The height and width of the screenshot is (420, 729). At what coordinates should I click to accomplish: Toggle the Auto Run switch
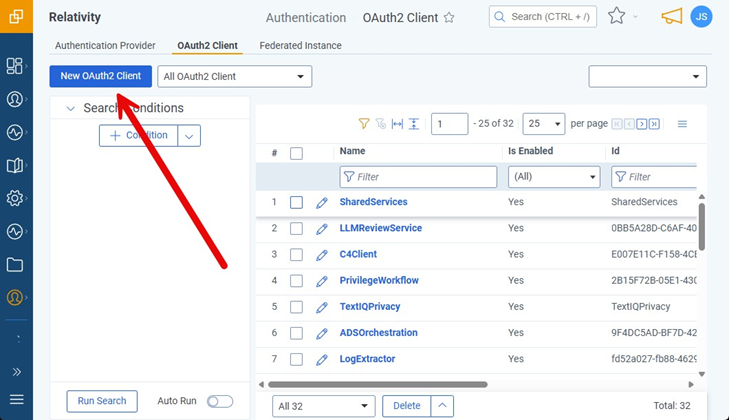point(220,401)
